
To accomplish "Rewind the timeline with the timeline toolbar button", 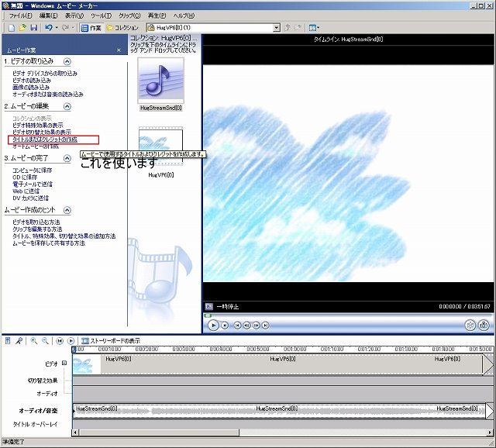I will click(60, 341).
